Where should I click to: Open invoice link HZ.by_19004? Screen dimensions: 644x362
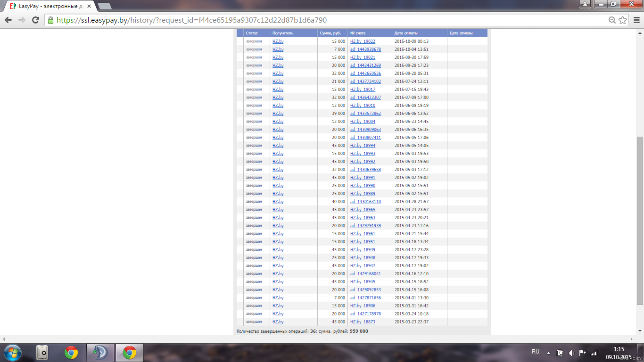363,122
